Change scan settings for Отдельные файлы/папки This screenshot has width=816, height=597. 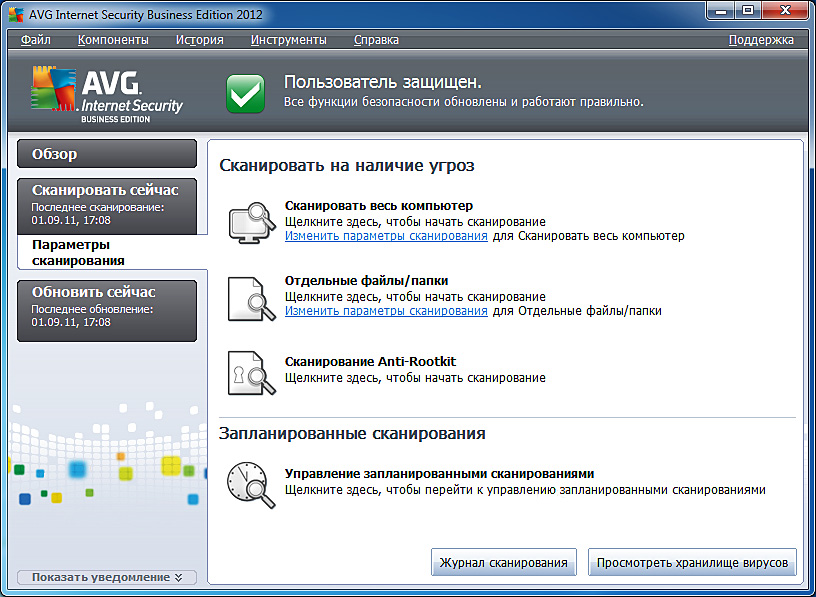click(386, 311)
